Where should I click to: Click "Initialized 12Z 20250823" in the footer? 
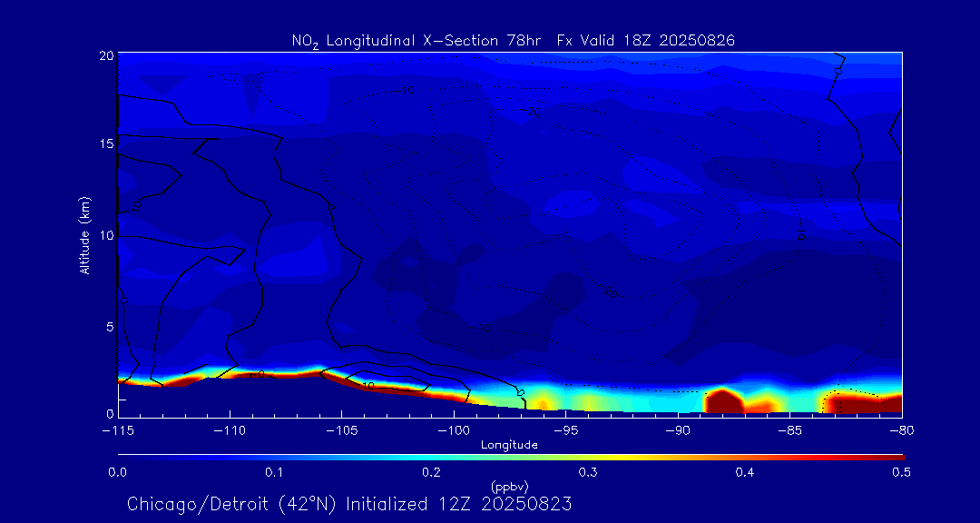coord(460,504)
